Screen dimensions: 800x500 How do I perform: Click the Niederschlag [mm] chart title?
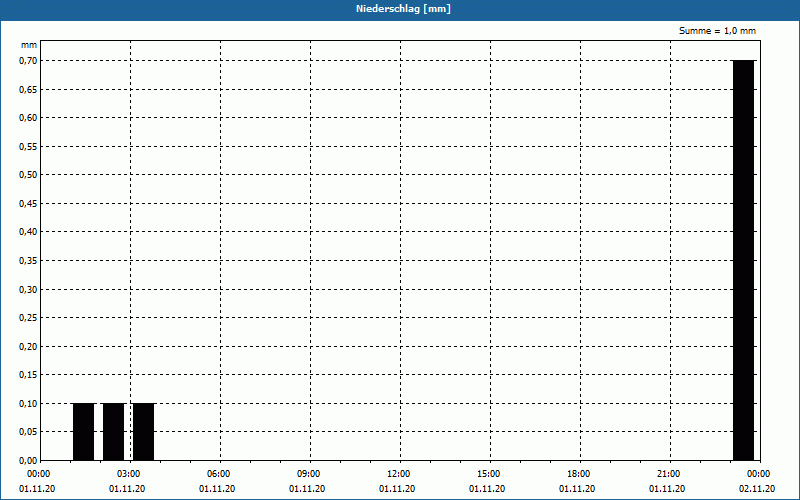[x=403, y=9]
